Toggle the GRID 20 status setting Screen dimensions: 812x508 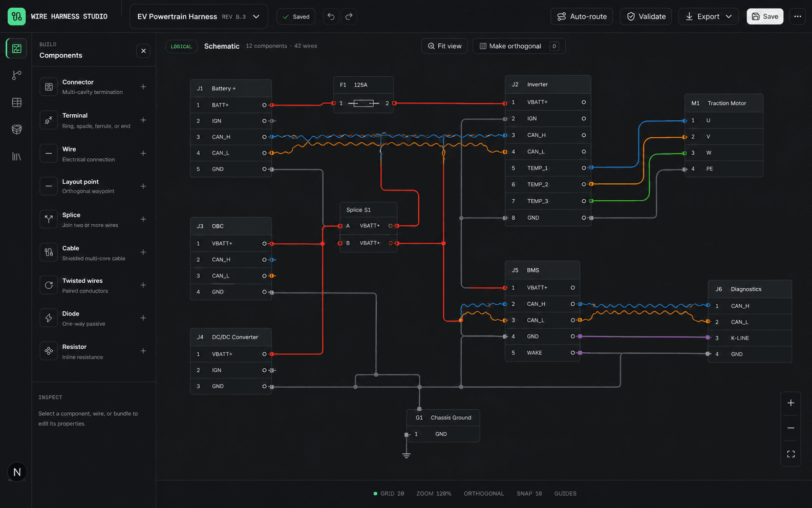point(389,494)
